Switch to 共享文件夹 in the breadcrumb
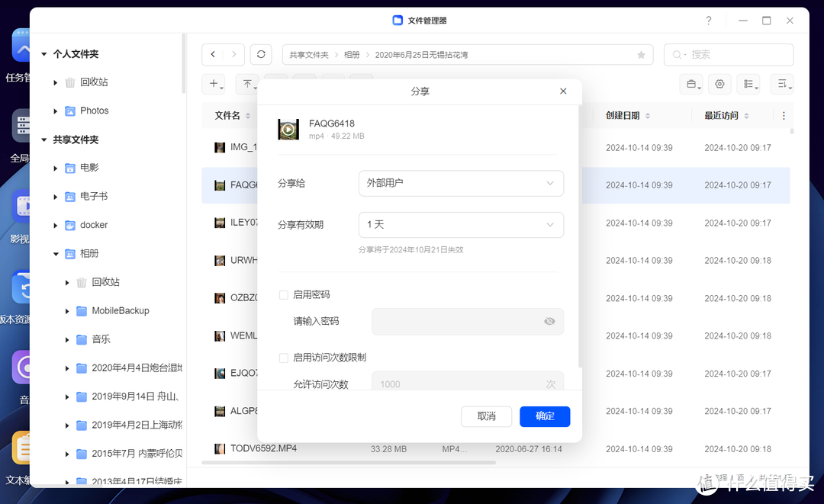Viewport: 824px width, 504px height. pos(308,54)
